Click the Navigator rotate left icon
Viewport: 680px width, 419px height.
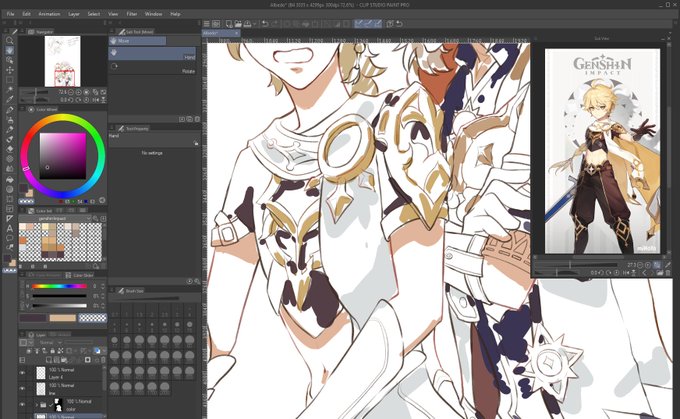(72, 100)
